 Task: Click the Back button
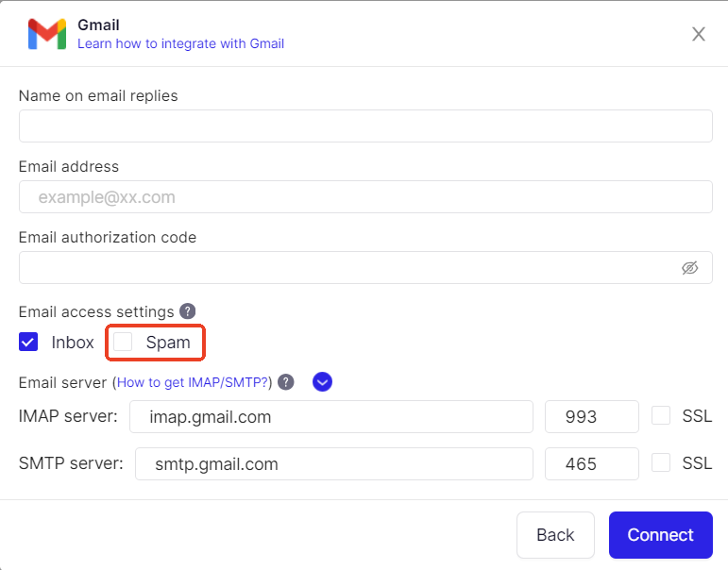pyautogui.click(x=555, y=535)
